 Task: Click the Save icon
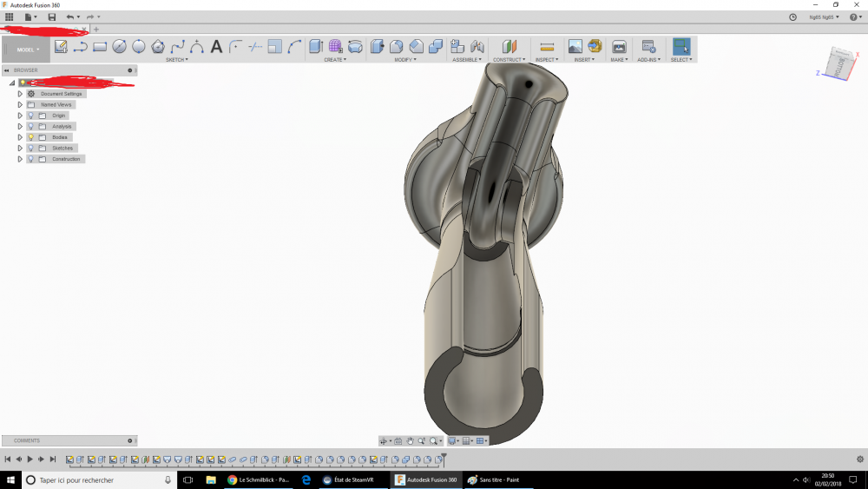[x=52, y=17]
